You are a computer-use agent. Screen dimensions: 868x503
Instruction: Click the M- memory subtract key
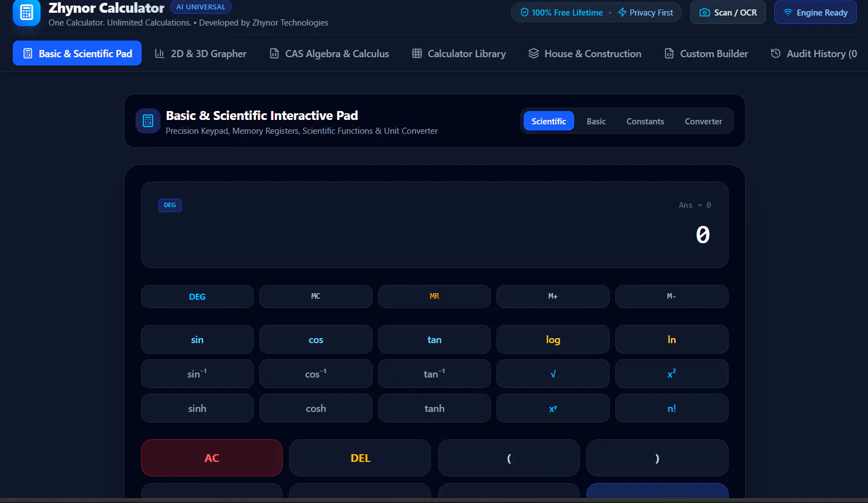coord(671,296)
